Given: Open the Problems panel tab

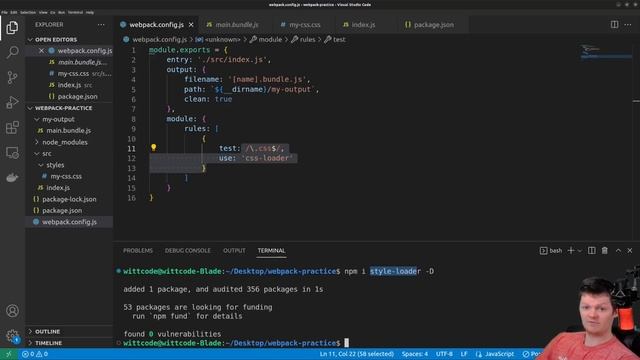Looking at the screenshot, I should tap(138, 250).
